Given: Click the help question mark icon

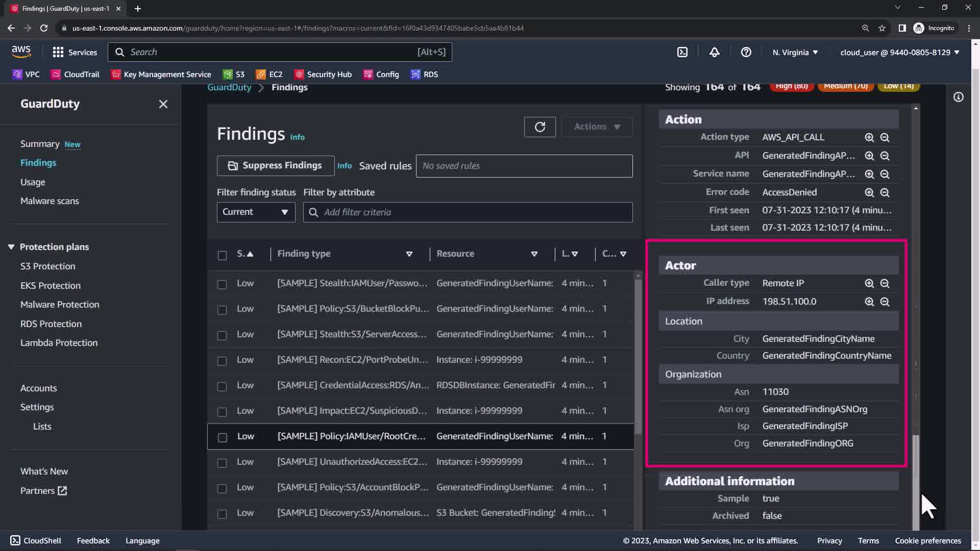Looking at the screenshot, I should (x=746, y=52).
